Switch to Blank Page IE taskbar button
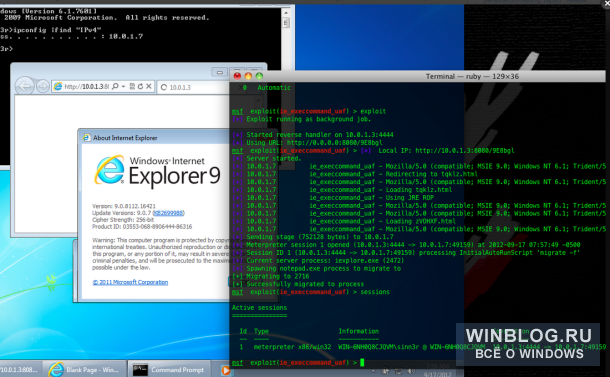Screen dimensions: 610x377 [x=85, y=369]
